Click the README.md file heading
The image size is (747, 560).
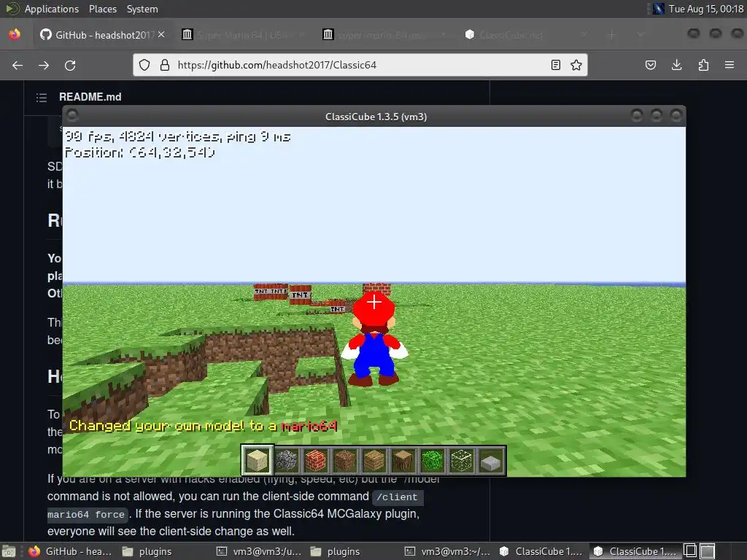point(90,97)
